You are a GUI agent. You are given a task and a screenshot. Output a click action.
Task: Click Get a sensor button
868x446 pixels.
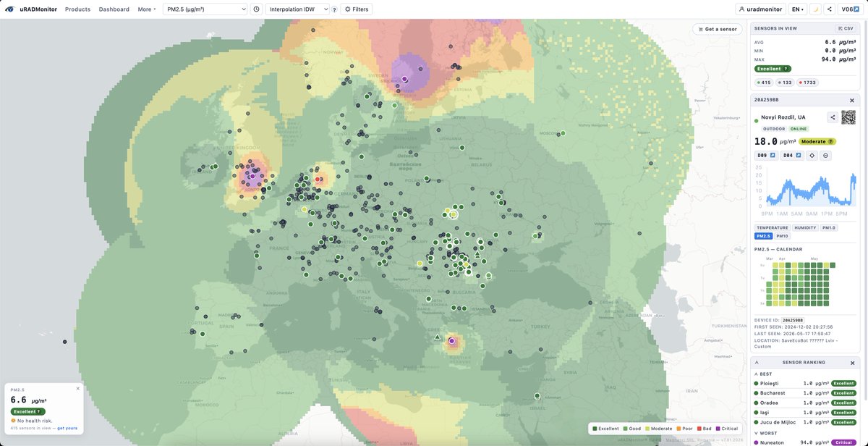tap(717, 29)
